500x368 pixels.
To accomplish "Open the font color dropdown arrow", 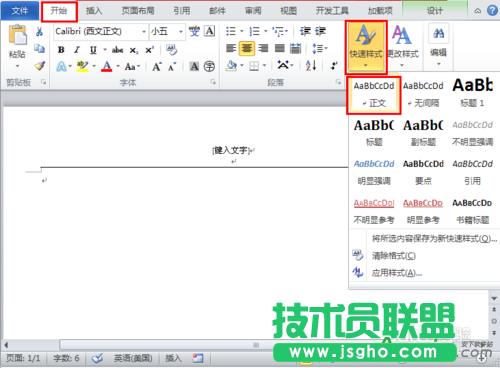I will [118, 66].
